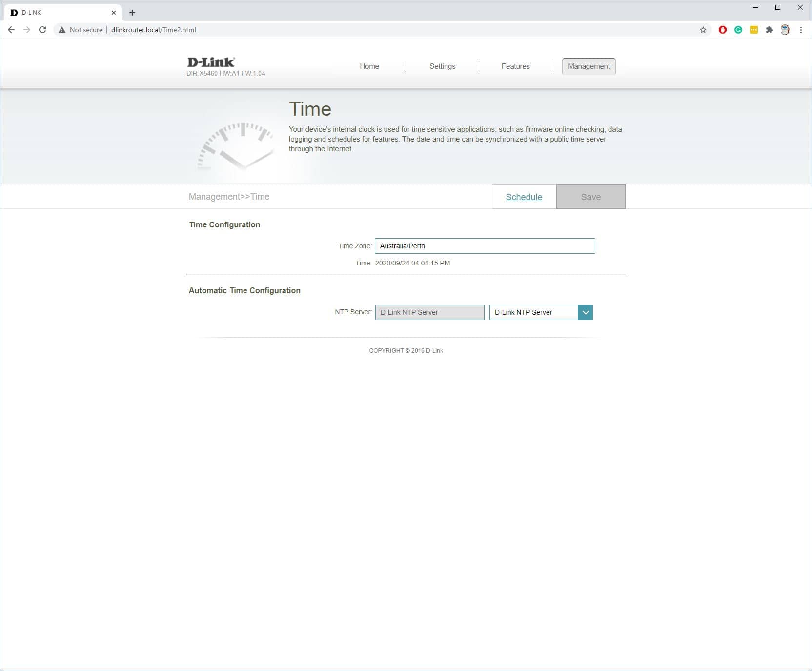Open the Time Zone Australia/Perth dropdown
The width and height of the screenshot is (812, 671).
click(485, 246)
